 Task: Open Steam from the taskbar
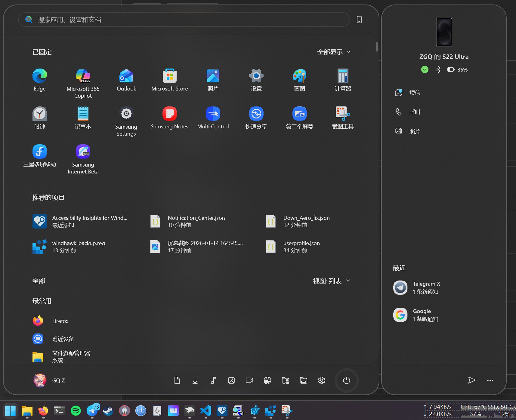[x=108, y=410]
